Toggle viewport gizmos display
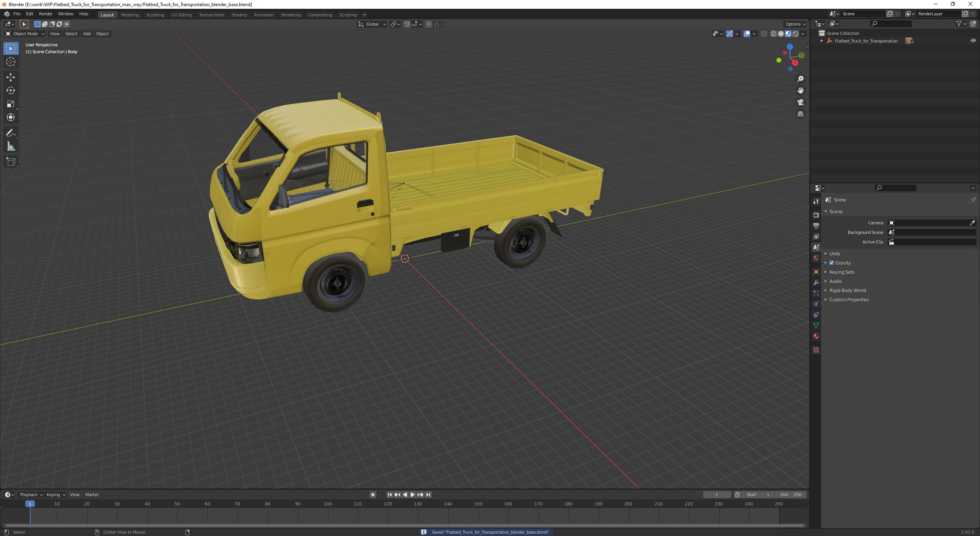Image resolution: width=980 pixels, height=536 pixels. [730, 34]
